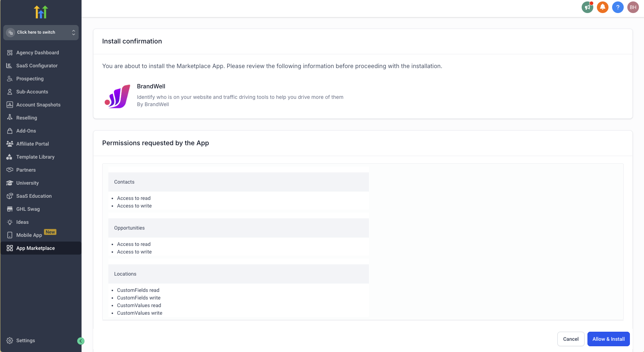
Task: Click the Partners handshake icon
Action: click(x=10, y=170)
